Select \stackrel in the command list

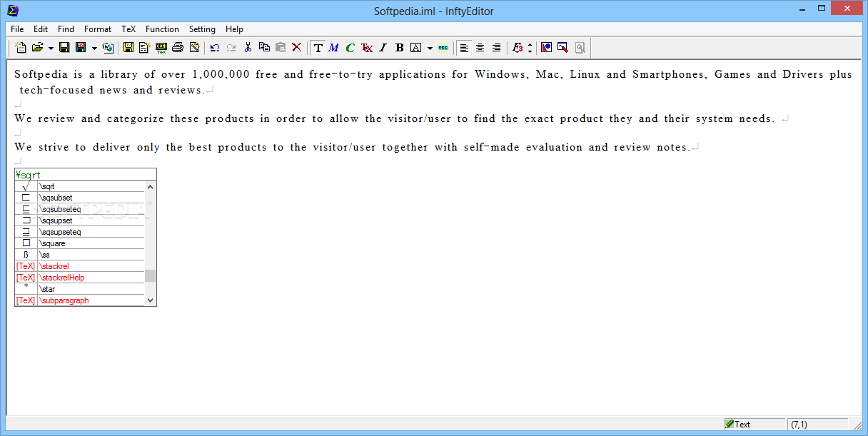tap(80, 266)
